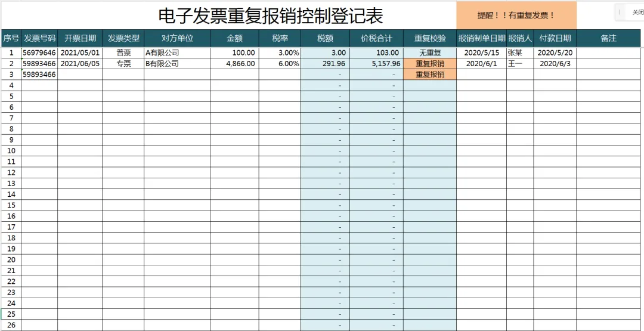Select the payment date cell 2020/6/3

555,64
